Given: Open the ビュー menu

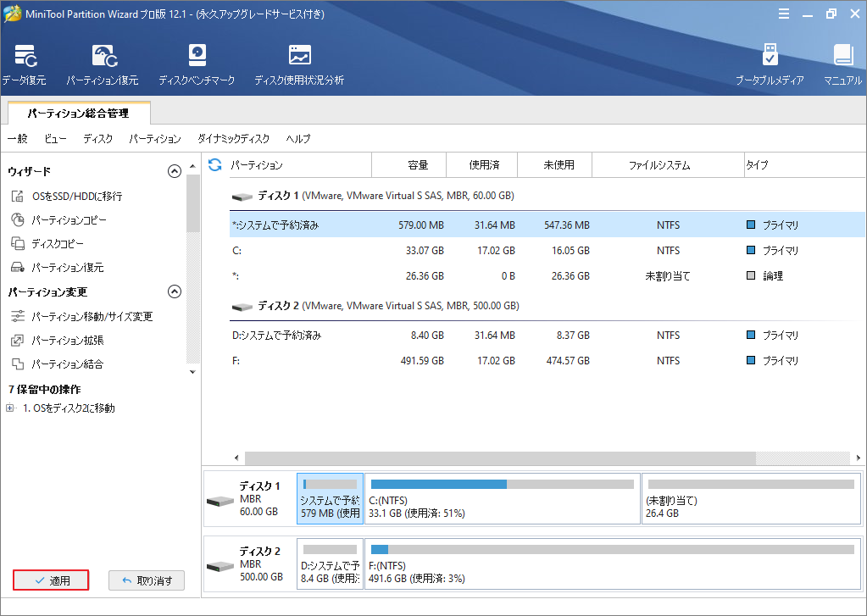Looking at the screenshot, I should (x=55, y=139).
